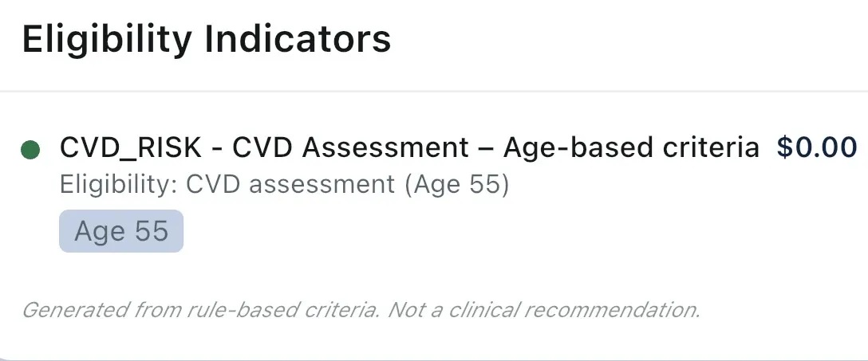Click the Eligibility: CVD assessment subtitle
868x361 pixels.
click(227, 185)
